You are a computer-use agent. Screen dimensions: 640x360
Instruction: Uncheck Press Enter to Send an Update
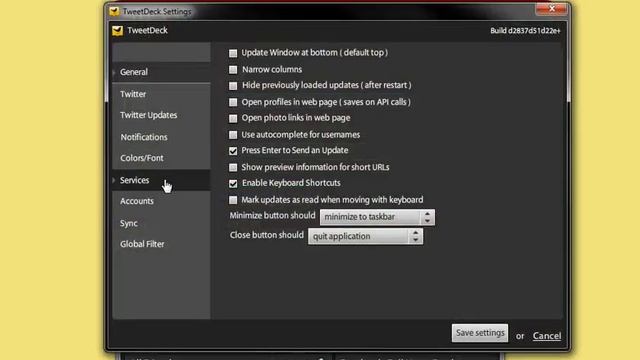233,151
